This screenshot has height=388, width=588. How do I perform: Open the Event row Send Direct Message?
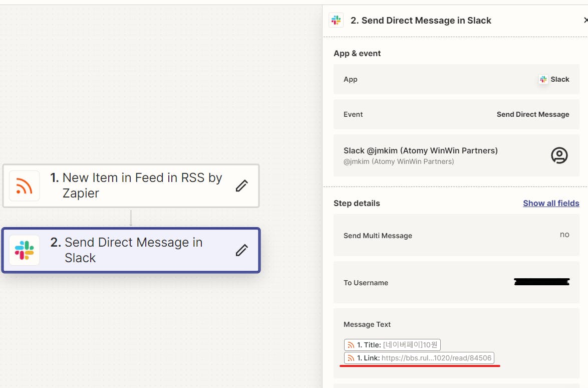click(x=456, y=114)
